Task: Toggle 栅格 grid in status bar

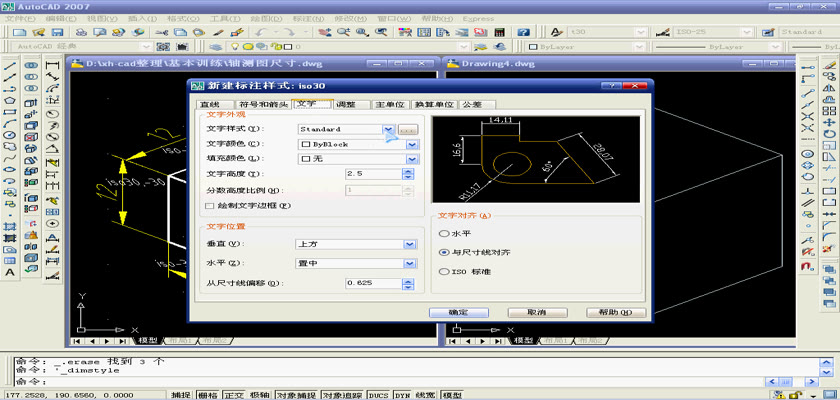Action: coord(207,395)
